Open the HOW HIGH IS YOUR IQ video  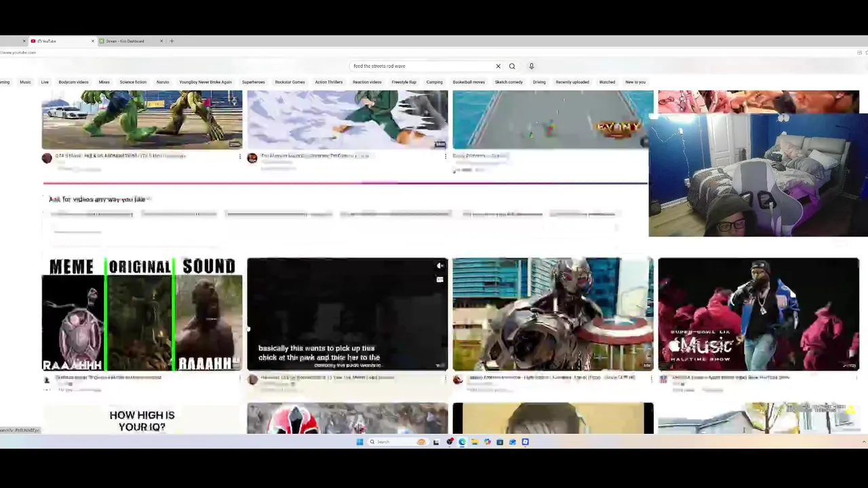click(x=142, y=420)
